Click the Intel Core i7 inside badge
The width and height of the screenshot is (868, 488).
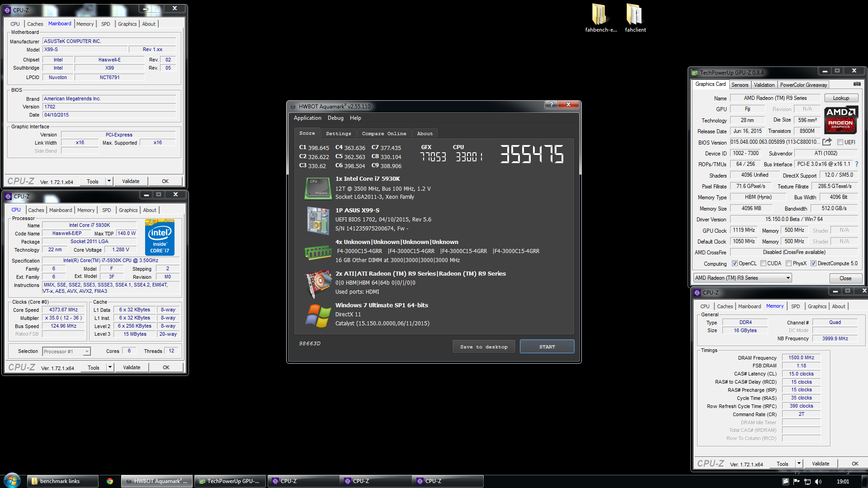160,237
